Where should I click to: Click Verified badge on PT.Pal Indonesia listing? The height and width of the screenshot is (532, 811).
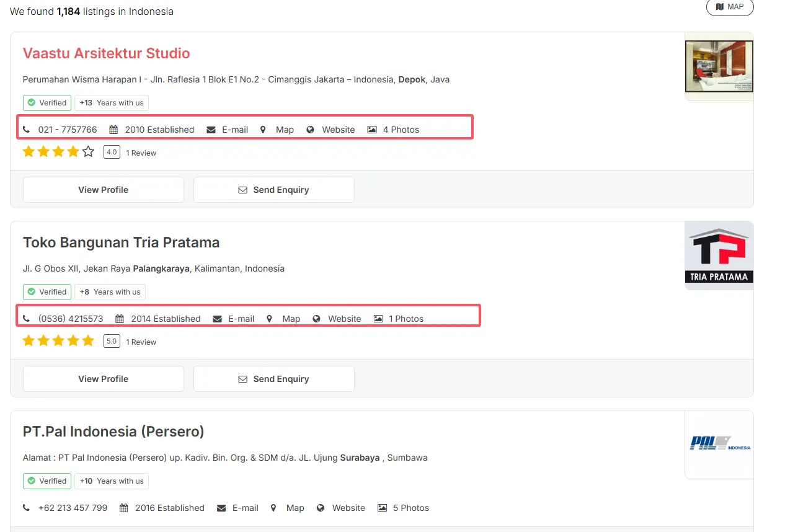(x=47, y=481)
